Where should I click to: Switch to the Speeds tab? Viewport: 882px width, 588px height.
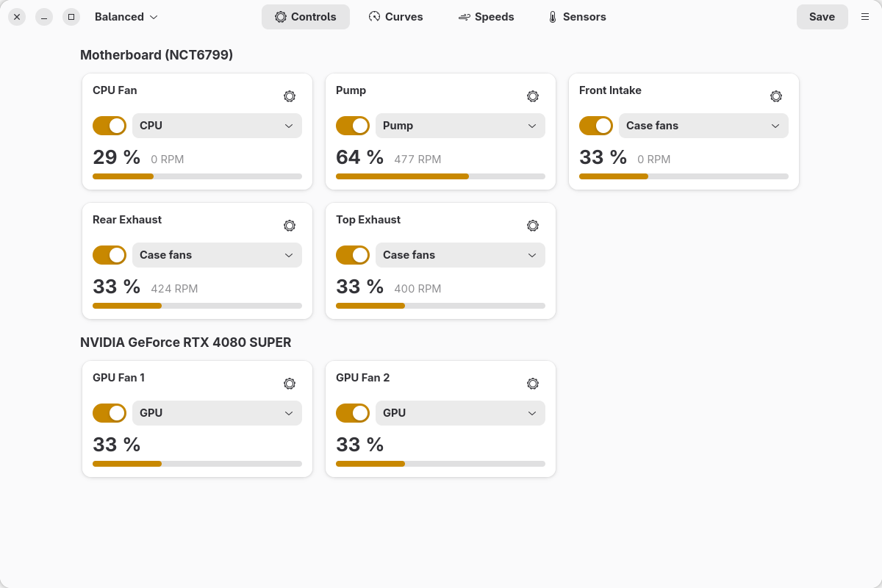[486, 17]
